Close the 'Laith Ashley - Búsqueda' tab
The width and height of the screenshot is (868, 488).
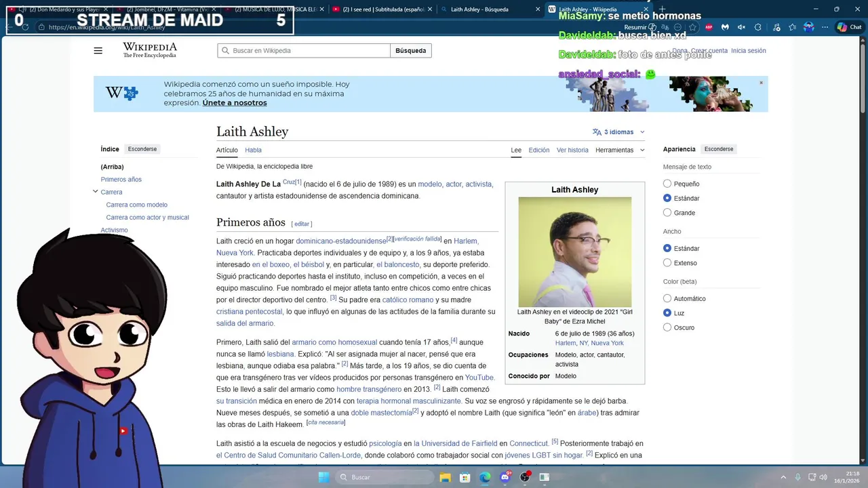coord(536,9)
